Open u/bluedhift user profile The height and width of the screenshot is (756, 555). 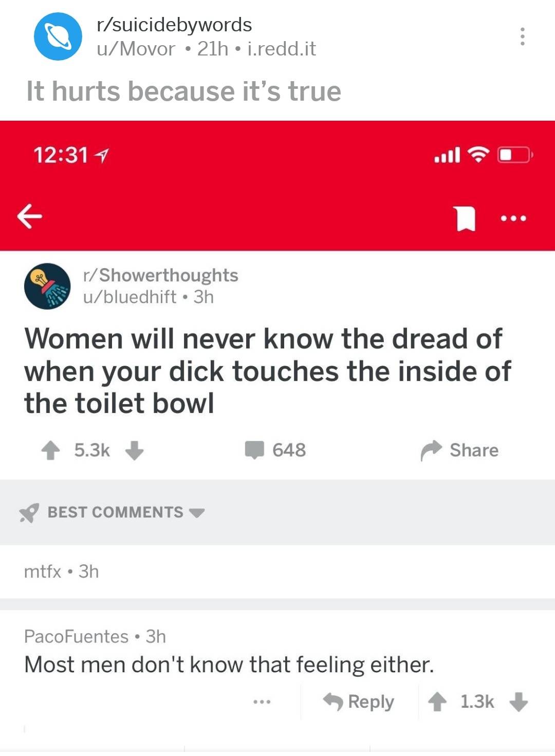click(130, 297)
